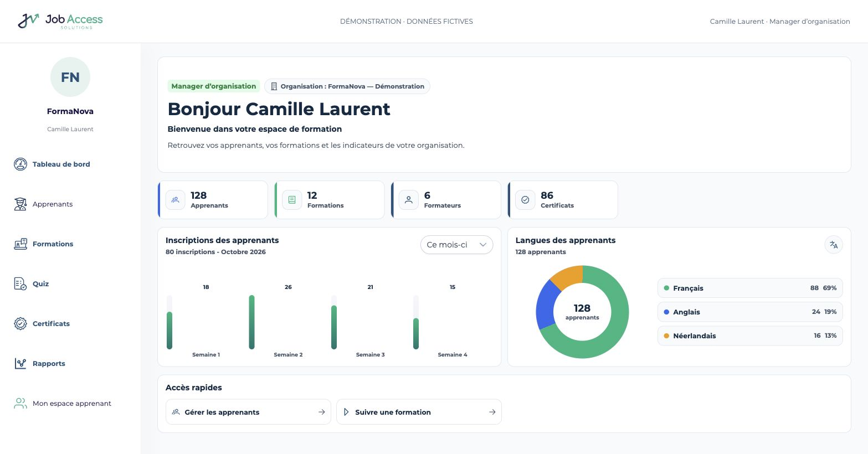Viewport: 868px width, 454px height.
Task: Click the translate icon in Langues des apprenants
Action: (x=834, y=245)
